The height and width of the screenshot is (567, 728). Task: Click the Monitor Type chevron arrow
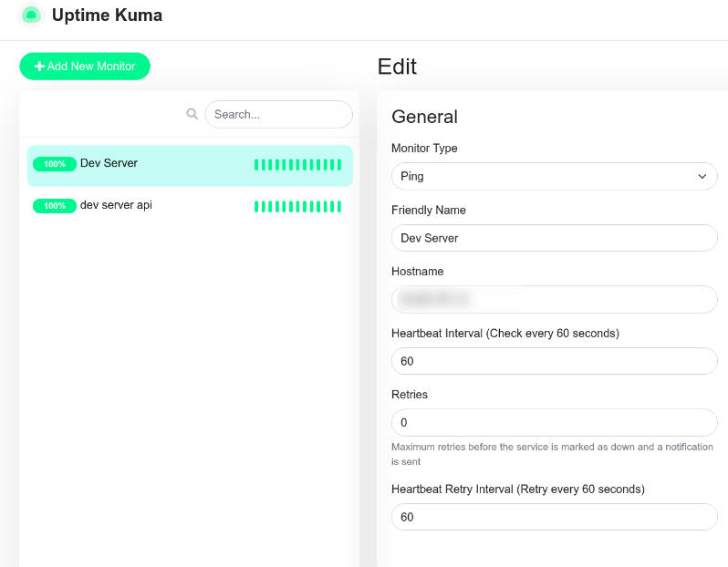tap(702, 176)
